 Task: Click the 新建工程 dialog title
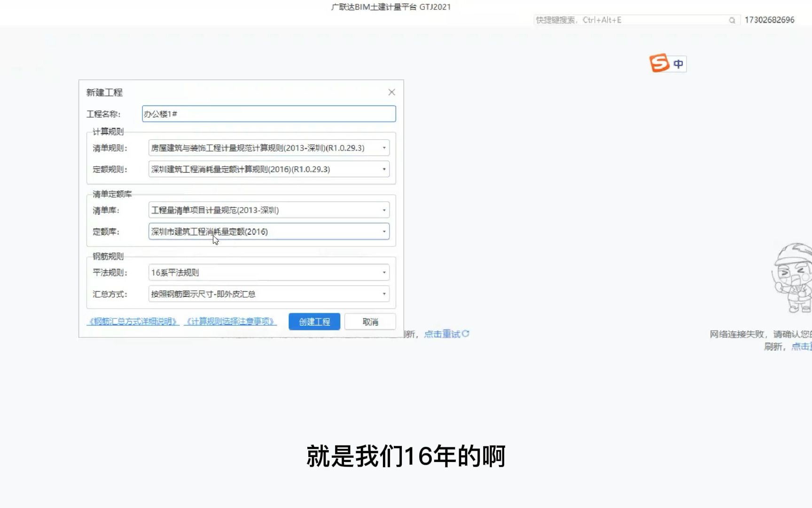point(104,93)
